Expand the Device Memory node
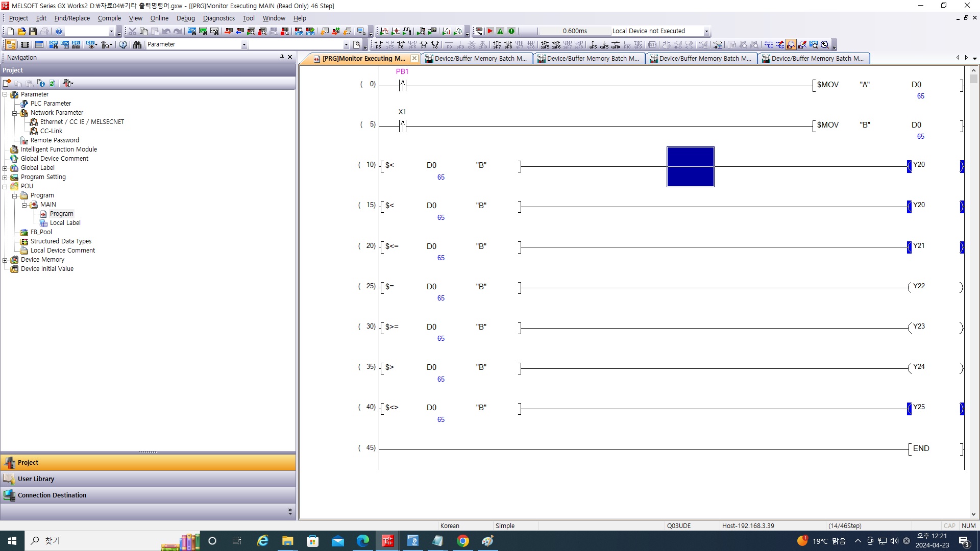This screenshot has height=551, width=980. [x=5, y=260]
